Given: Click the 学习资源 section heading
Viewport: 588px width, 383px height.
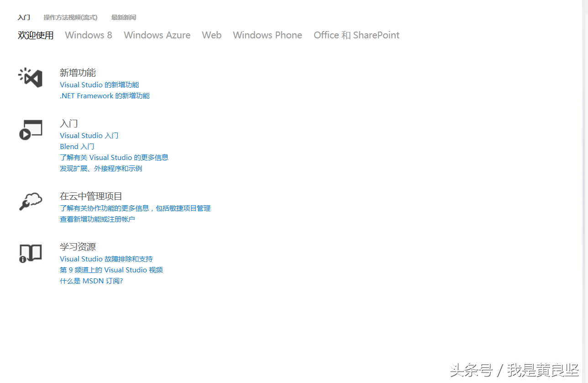Looking at the screenshot, I should tap(78, 246).
